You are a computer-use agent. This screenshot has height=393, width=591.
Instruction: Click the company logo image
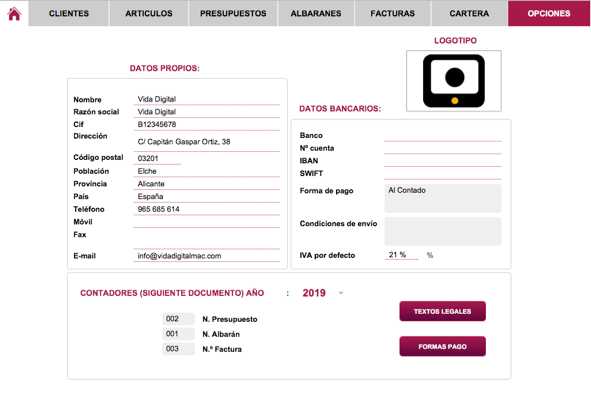coord(454,81)
